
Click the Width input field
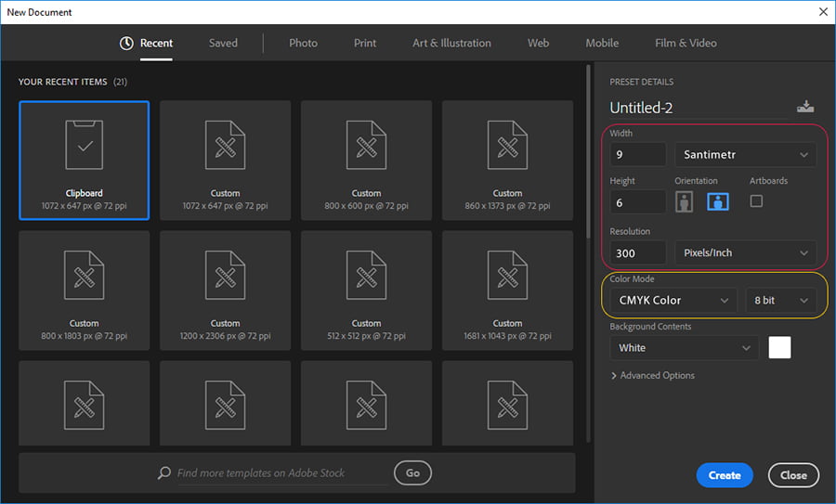tap(638, 155)
